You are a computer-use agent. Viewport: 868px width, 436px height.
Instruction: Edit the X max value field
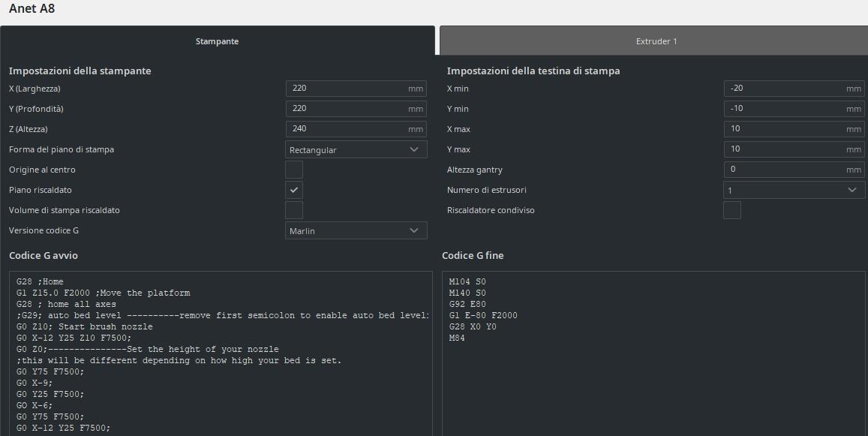(794, 129)
